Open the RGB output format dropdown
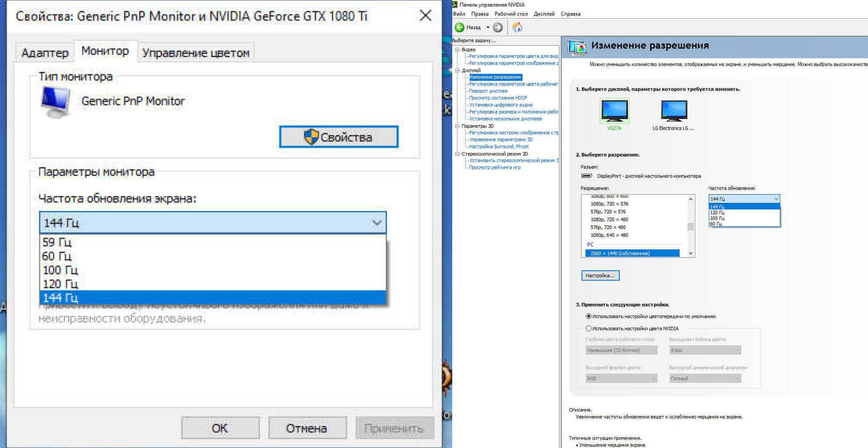This screenshot has width=868, height=448. tap(621, 378)
